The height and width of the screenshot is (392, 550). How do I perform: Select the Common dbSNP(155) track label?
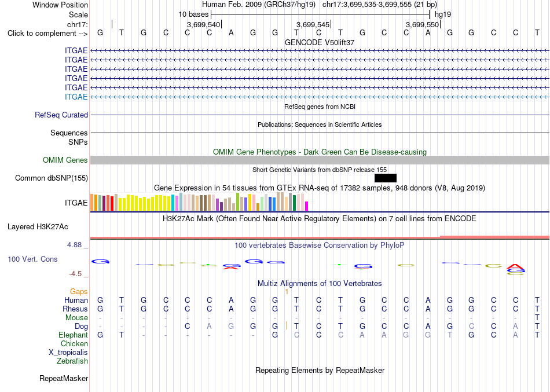[x=52, y=178]
